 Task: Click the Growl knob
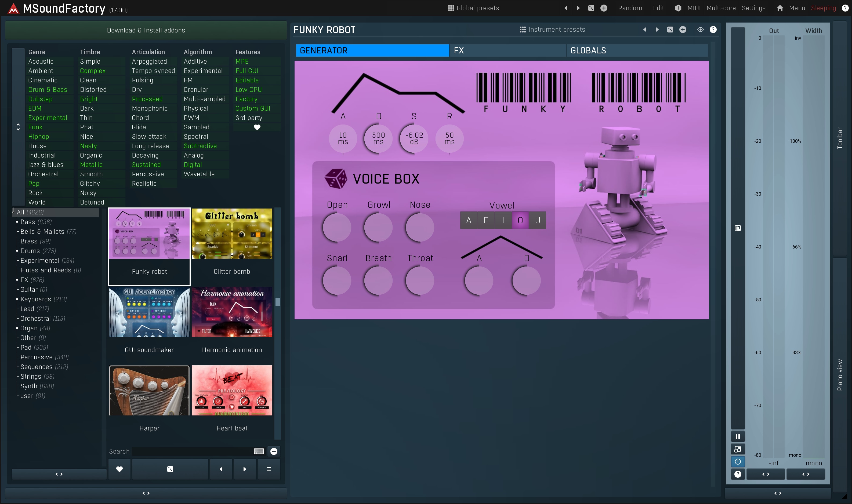click(x=378, y=227)
